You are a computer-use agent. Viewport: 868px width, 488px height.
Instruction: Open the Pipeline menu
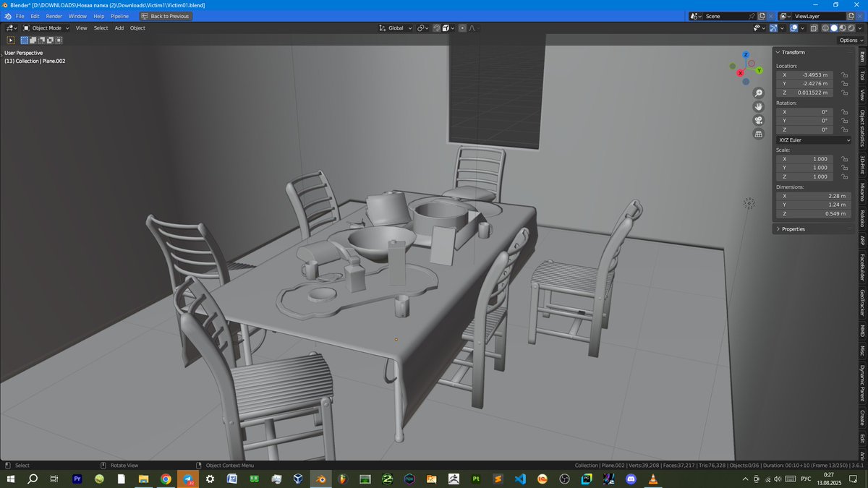[x=119, y=16]
